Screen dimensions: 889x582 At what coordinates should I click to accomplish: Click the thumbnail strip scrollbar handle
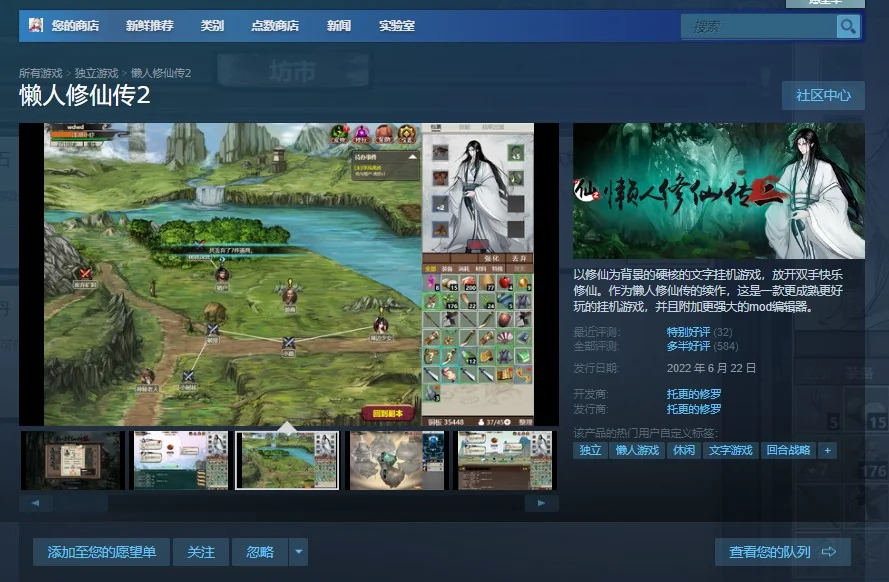(81, 503)
